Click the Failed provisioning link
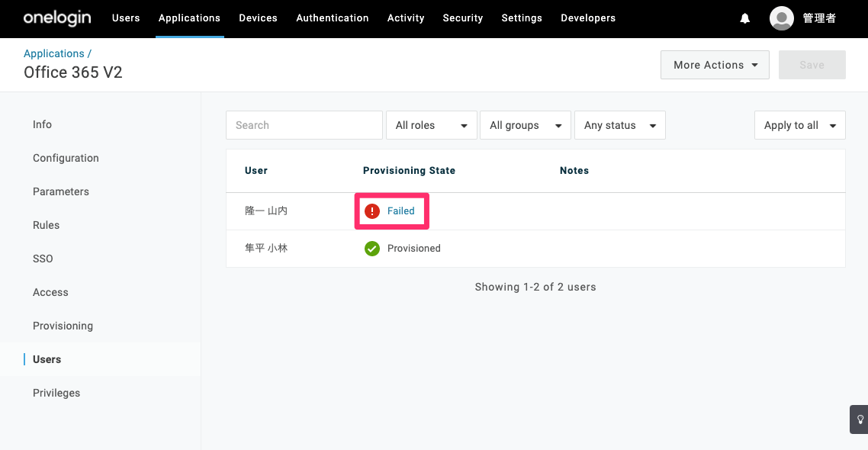This screenshot has width=868, height=450. point(400,211)
